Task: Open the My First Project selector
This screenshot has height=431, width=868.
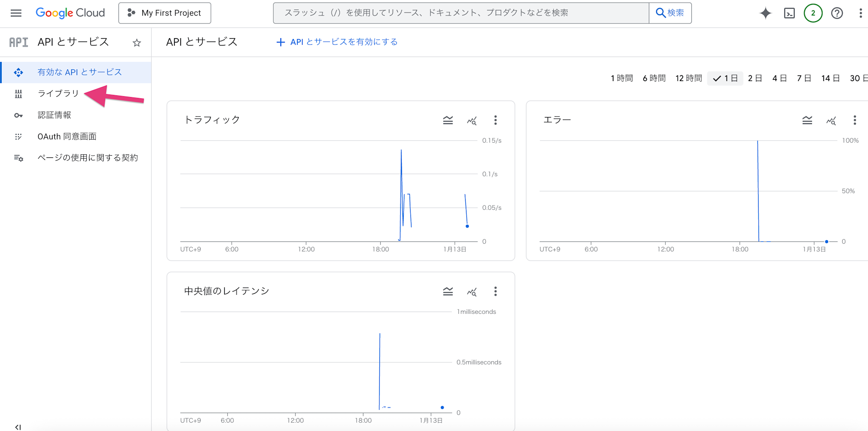Action: tap(164, 13)
